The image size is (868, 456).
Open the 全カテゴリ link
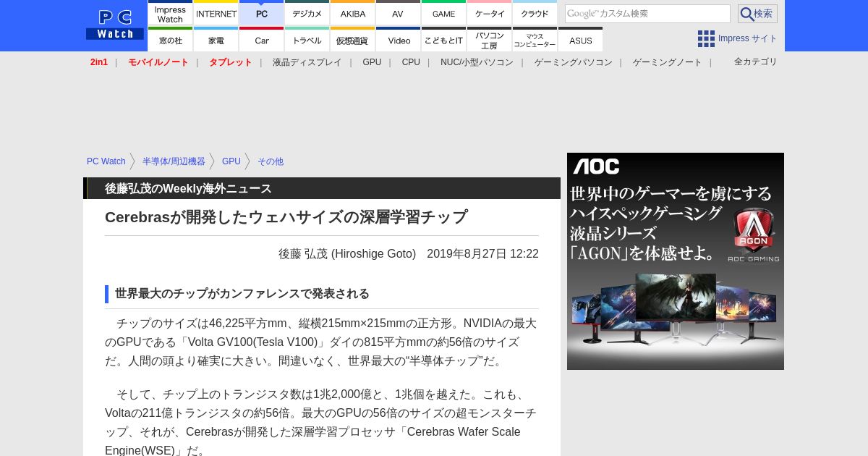tap(755, 62)
